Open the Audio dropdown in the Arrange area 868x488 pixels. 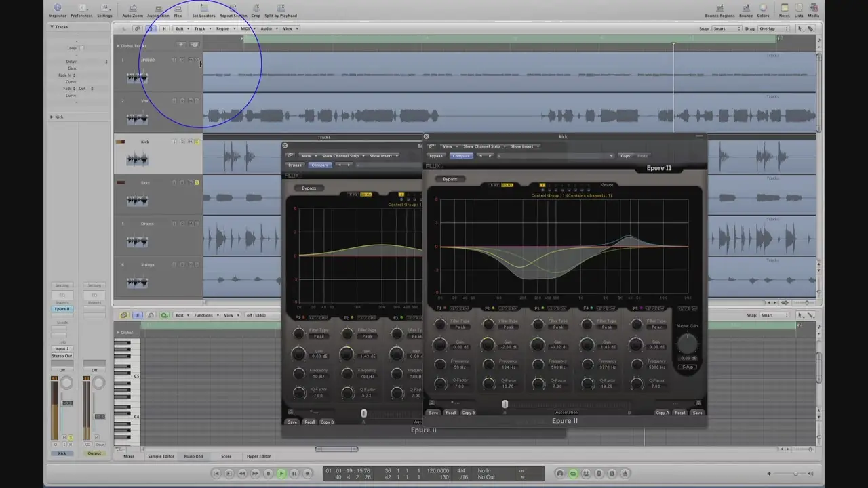click(268, 28)
